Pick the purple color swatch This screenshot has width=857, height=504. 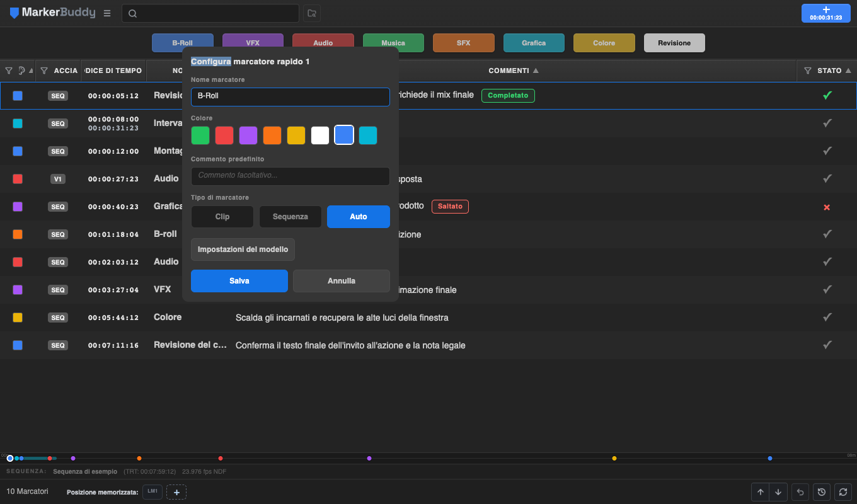click(x=248, y=135)
